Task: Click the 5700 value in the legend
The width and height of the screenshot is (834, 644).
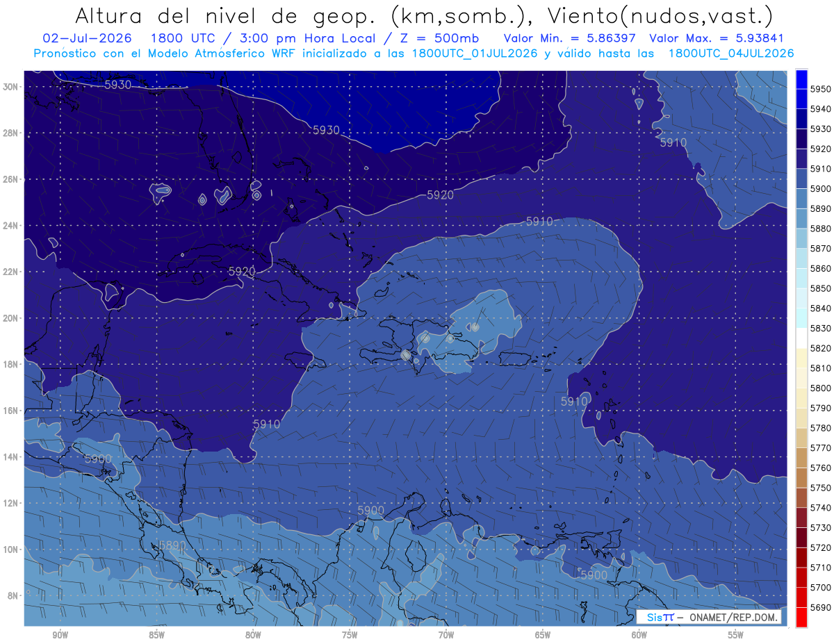Action: [820, 587]
